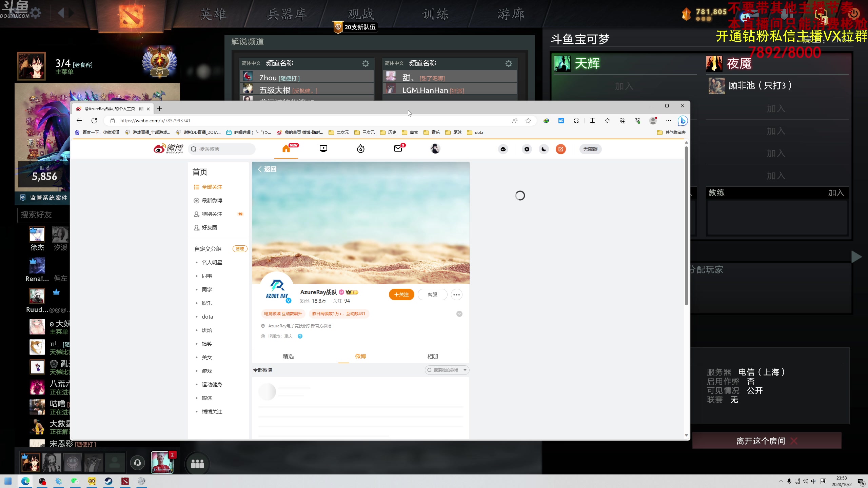Open the dota bookmarks folder
This screenshot has height=488, width=868.
coord(475,133)
